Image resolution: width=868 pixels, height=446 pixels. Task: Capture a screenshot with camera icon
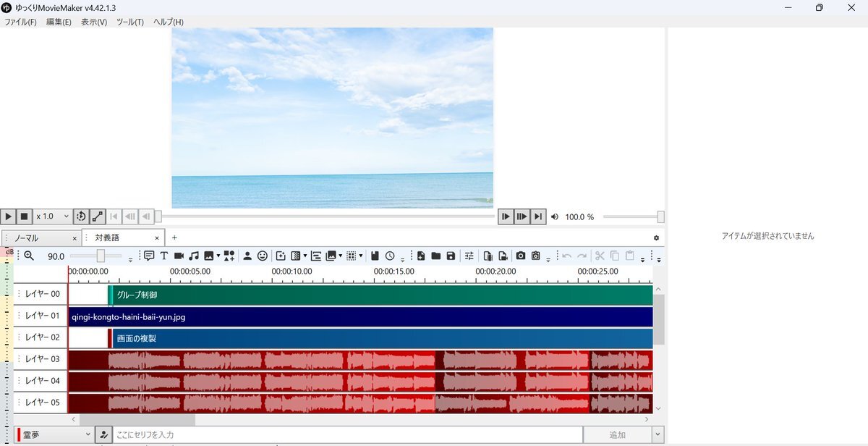coord(520,256)
